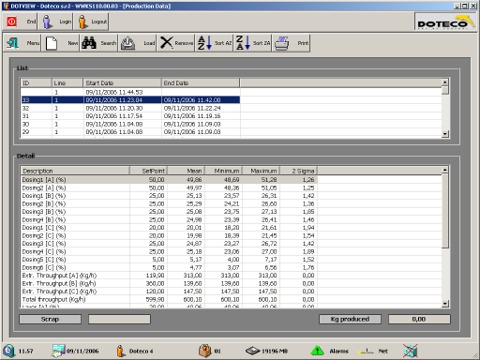This screenshot has height=360, width=480.
Task: Click the Scrap button
Action: click(x=50, y=319)
